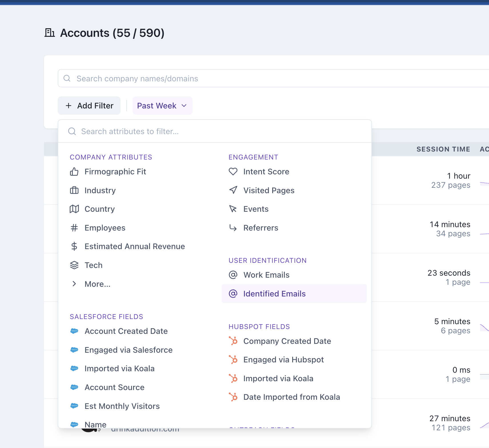Click the layers icon next to Tech

click(x=74, y=265)
